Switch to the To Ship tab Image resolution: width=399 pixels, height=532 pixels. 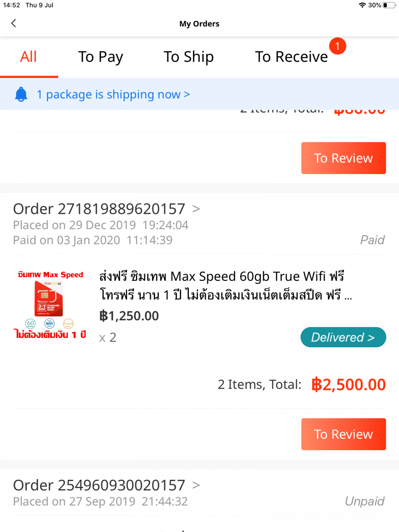[x=188, y=57]
